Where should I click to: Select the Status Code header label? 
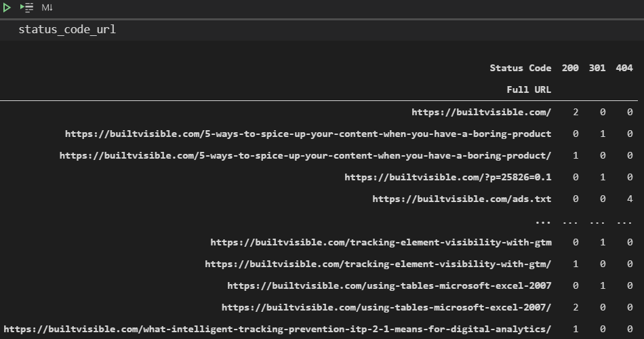tap(520, 68)
